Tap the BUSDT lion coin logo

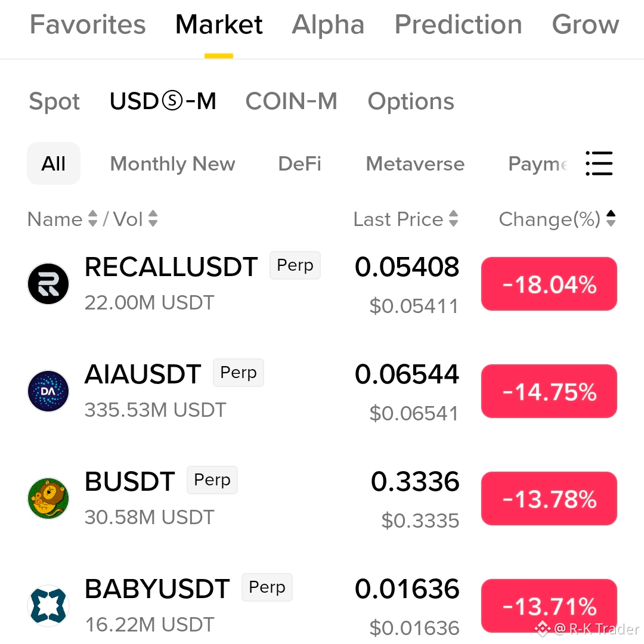[x=48, y=498]
